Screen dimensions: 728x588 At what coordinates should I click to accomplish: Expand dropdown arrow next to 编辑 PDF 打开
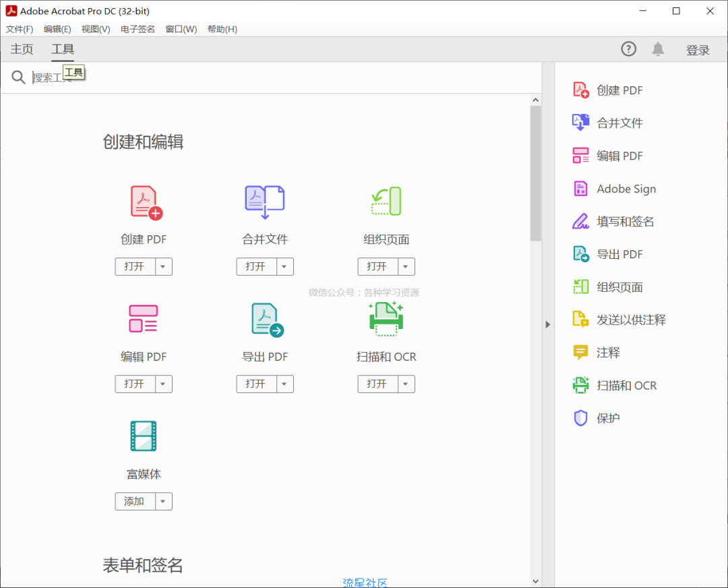tap(163, 384)
